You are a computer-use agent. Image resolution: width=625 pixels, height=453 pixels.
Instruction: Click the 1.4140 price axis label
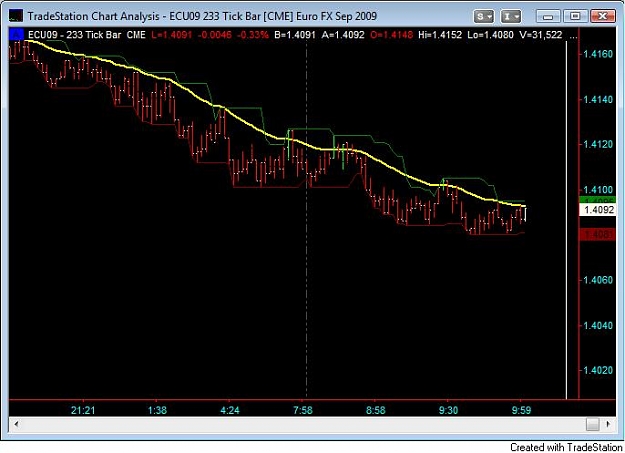click(x=598, y=99)
